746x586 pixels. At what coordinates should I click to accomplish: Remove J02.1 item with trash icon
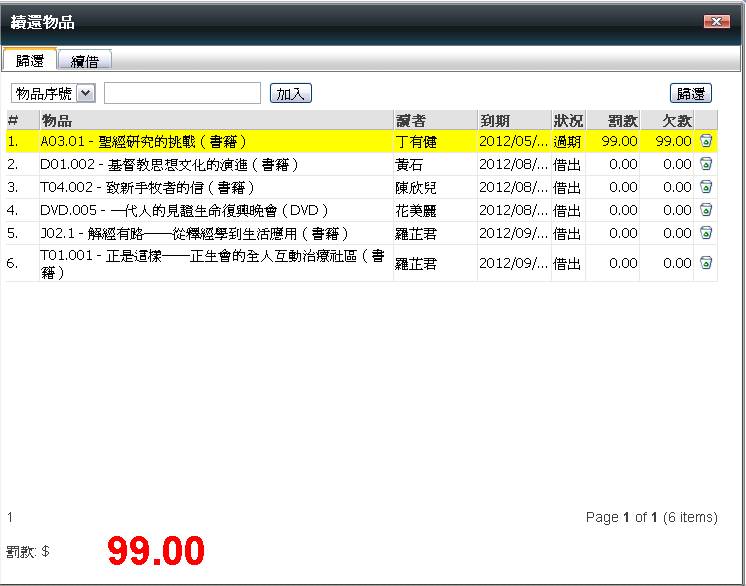[x=706, y=233]
